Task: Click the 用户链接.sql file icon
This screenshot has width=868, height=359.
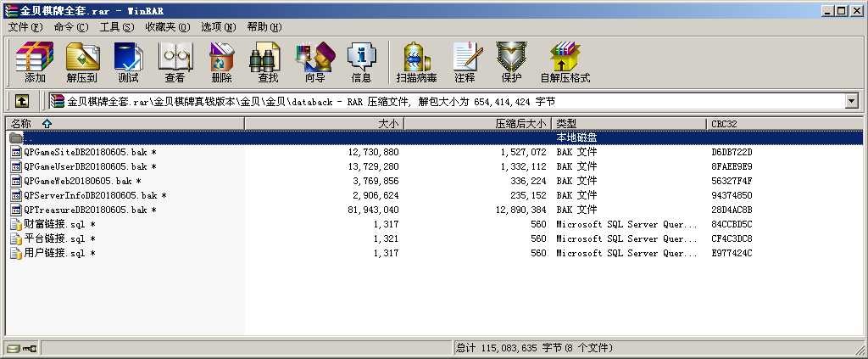Action: [16, 253]
